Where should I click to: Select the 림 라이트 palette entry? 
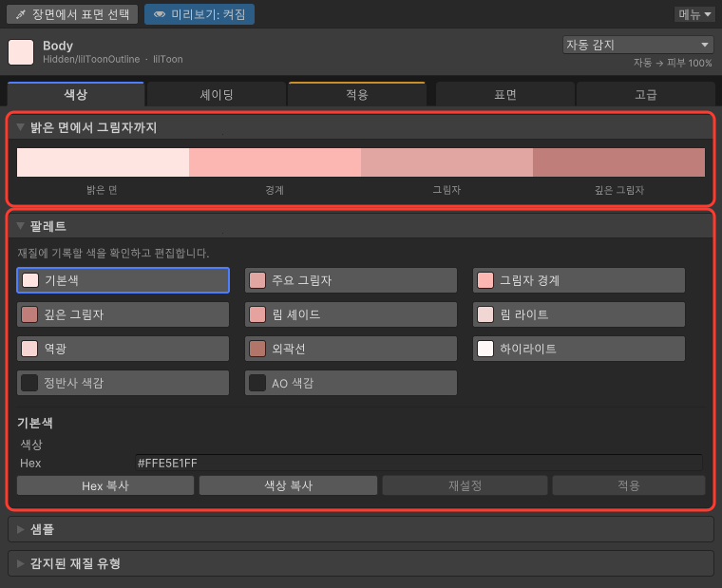point(579,314)
